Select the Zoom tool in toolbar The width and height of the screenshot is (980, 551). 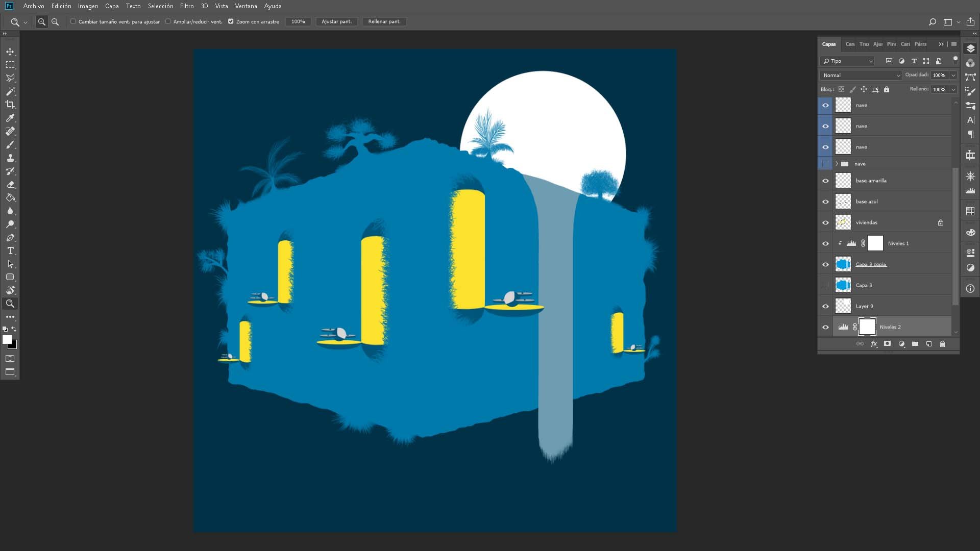pos(10,304)
